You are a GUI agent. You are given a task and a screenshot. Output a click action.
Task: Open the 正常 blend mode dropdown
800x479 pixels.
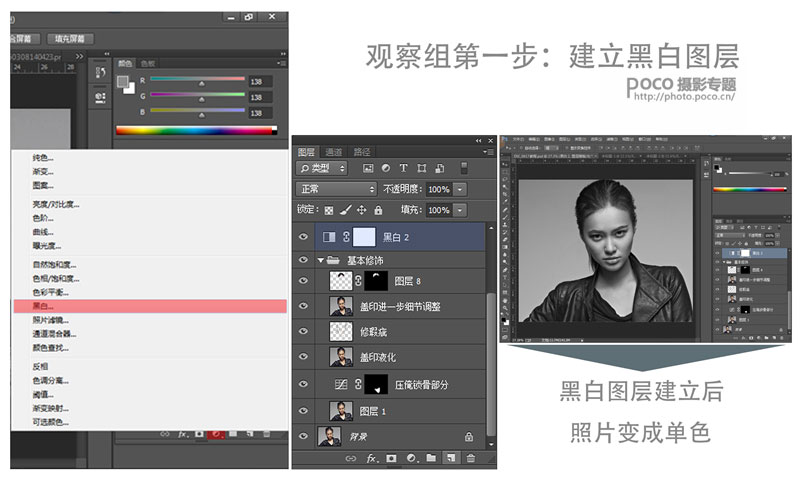[x=336, y=189]
